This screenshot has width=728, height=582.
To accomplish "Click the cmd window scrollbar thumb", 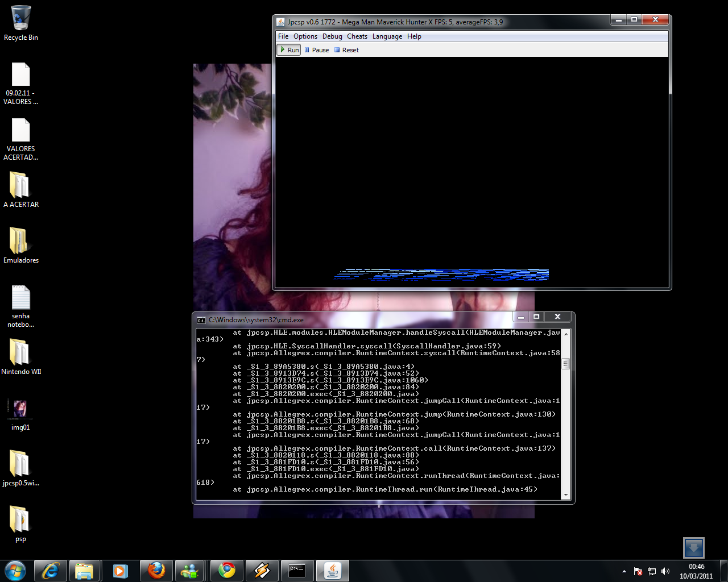I will (565, 364).
